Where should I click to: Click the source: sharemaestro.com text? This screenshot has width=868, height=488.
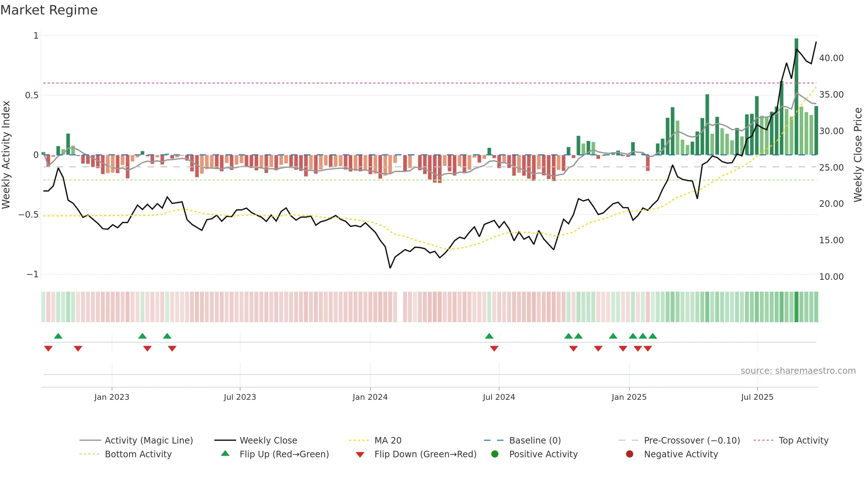point(798,371)
